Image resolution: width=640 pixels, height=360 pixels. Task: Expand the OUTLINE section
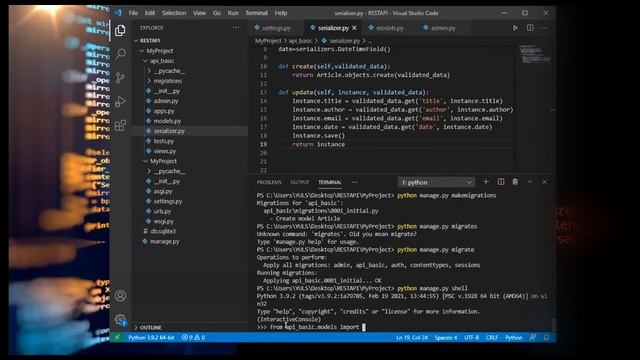[151, 328]
